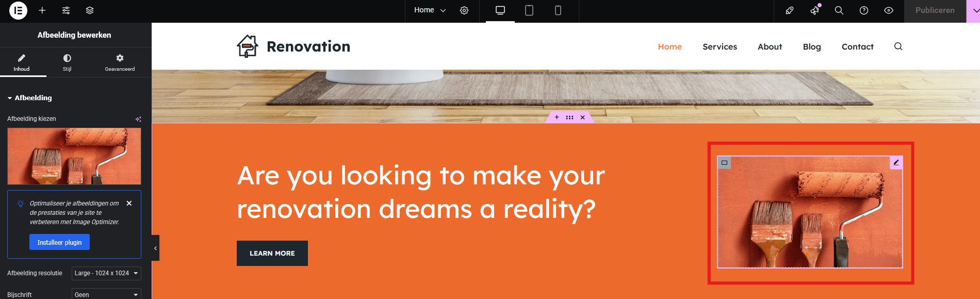
Task: Click the Elementor logo menu icon
Action: (x=18, y=10)
